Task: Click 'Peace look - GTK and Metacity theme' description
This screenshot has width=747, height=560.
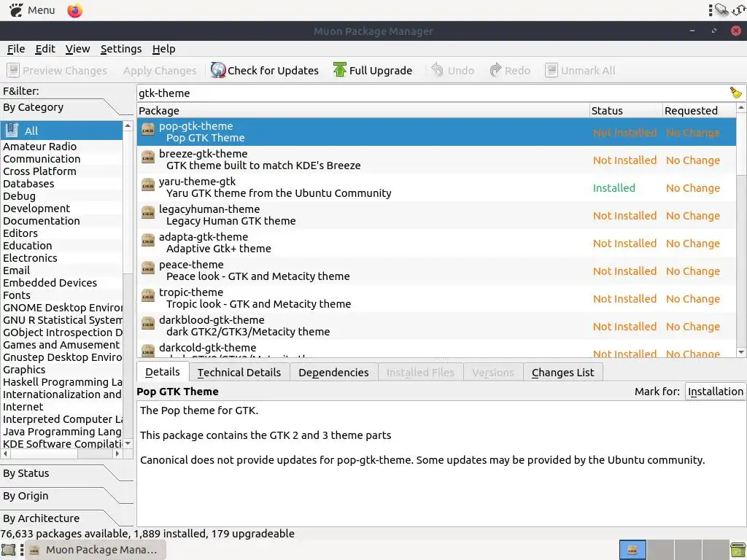Action: (258, 276)
